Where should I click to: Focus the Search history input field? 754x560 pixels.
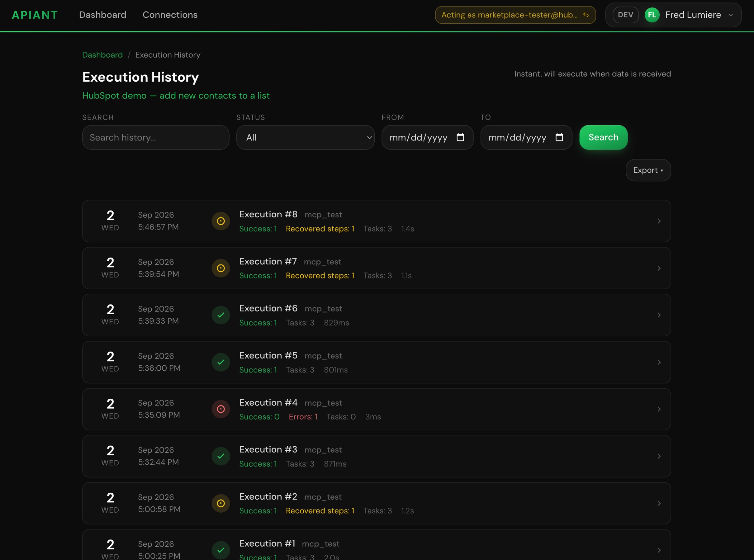click(x=155, y=137)
